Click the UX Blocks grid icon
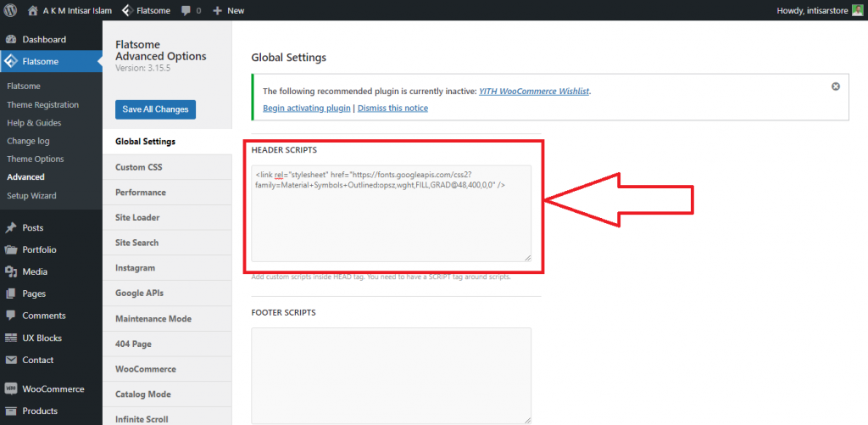 click(11, 338)
